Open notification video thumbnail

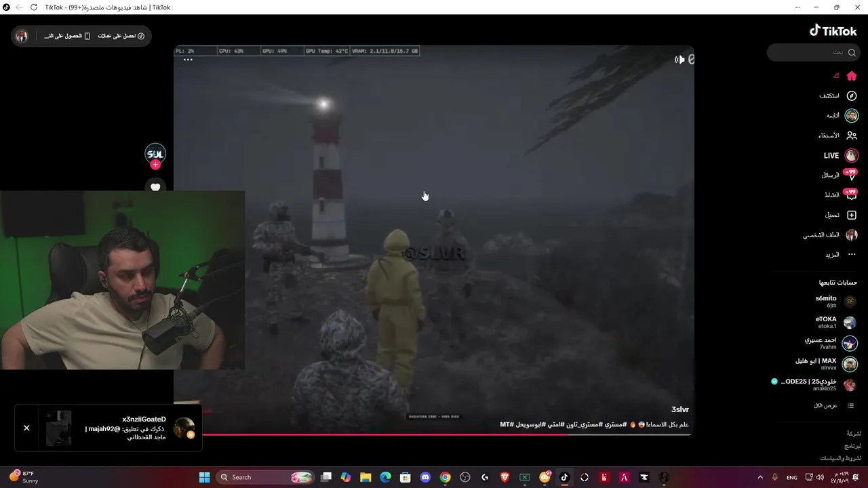click(58, 428)
